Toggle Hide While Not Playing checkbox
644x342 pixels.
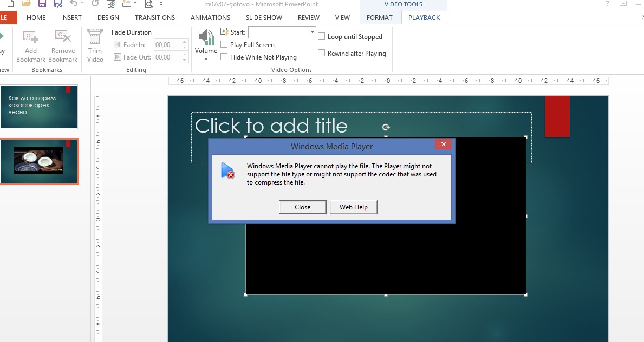[x=224, y=57]
